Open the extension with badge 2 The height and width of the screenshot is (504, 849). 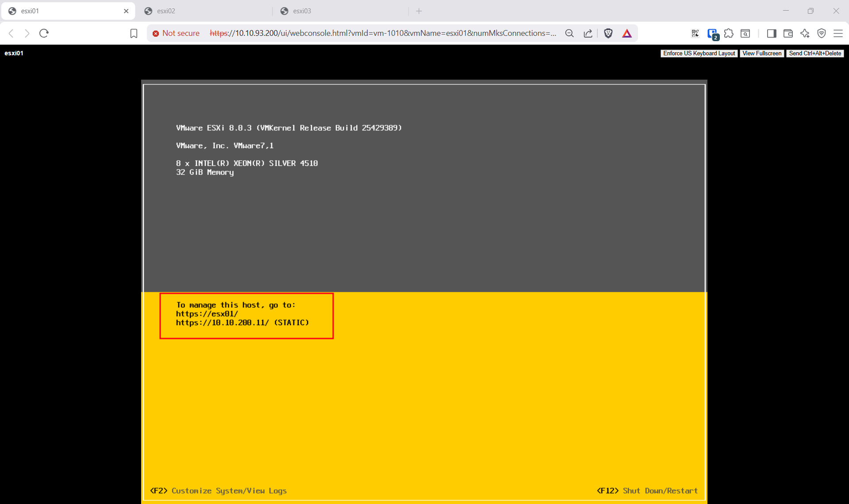tap(713, 34)
